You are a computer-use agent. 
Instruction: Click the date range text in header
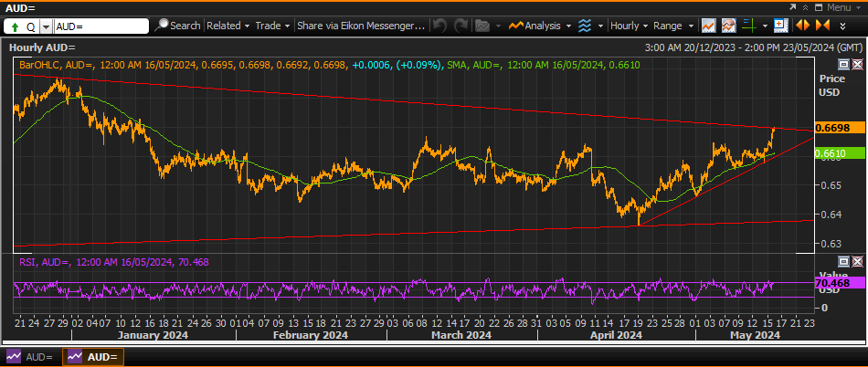753,47
